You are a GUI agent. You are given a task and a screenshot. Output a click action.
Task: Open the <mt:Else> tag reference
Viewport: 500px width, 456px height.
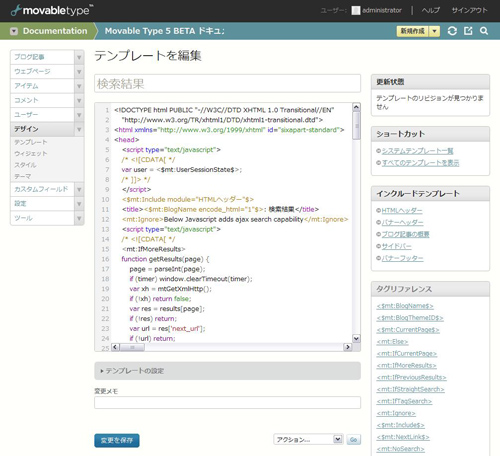(392, 342)
